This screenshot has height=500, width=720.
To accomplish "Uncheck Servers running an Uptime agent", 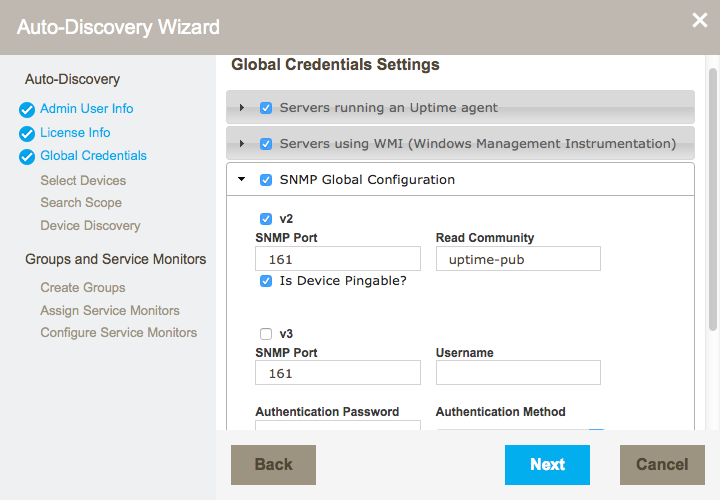I will (x=266, y=108).
